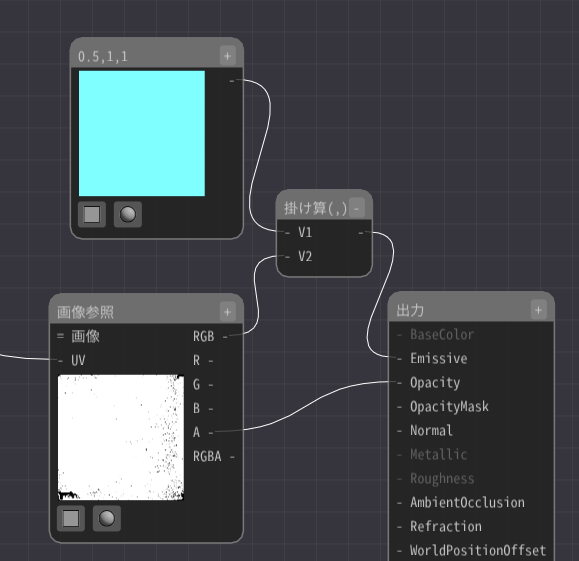Screen dimensions: 579x561
Task: Expand the 画像参照 node with plus button
Action: pyautogui.click(x=227, y=312)
